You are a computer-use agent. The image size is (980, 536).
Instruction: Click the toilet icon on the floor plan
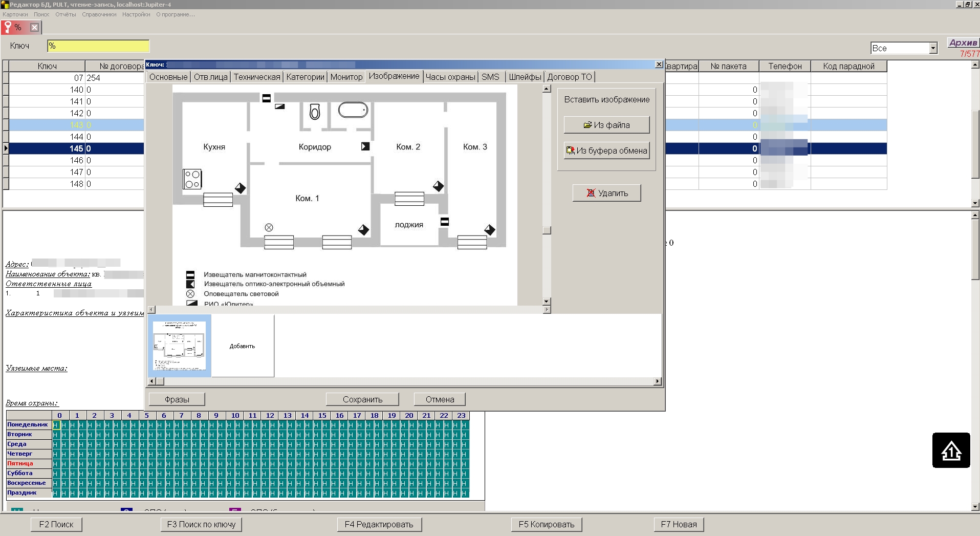click(315, 112)
